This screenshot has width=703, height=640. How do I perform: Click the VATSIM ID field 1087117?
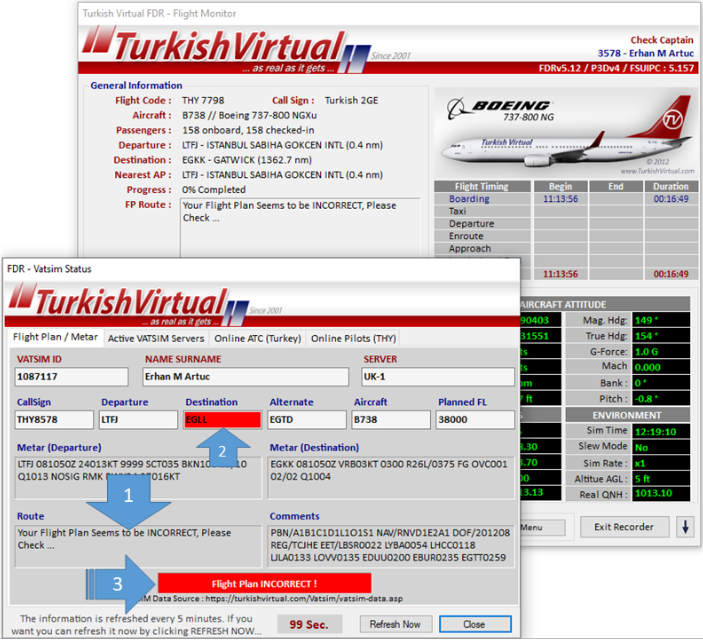click(x=71, y=377)
